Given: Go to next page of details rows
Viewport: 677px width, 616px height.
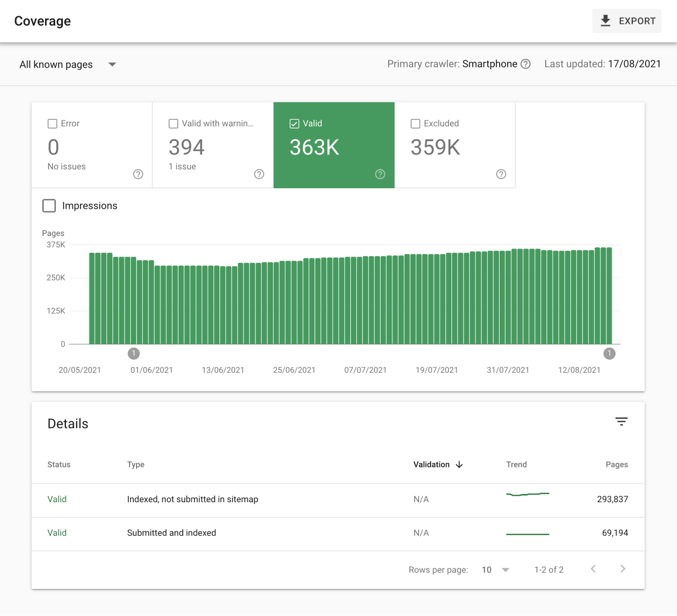Looking at the screenshot, I should coord(622,569).
